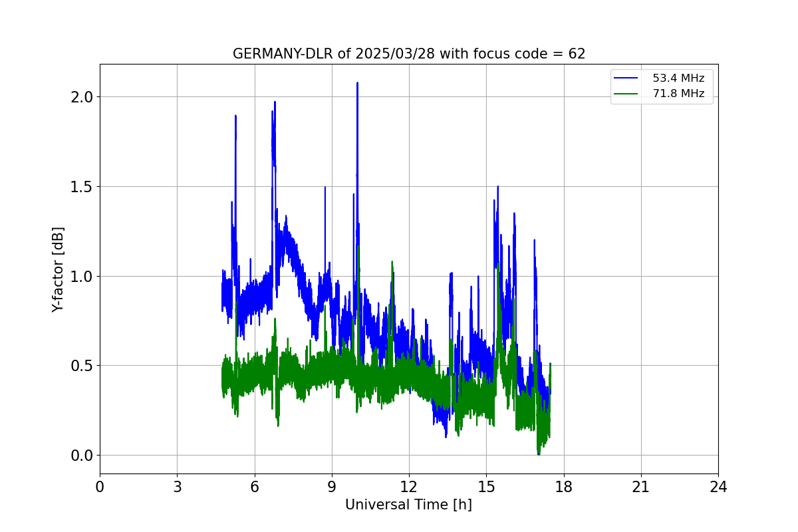Select the 53.4 MHz legend label
This screenshot has width=798, height=532.
point(678,78)
